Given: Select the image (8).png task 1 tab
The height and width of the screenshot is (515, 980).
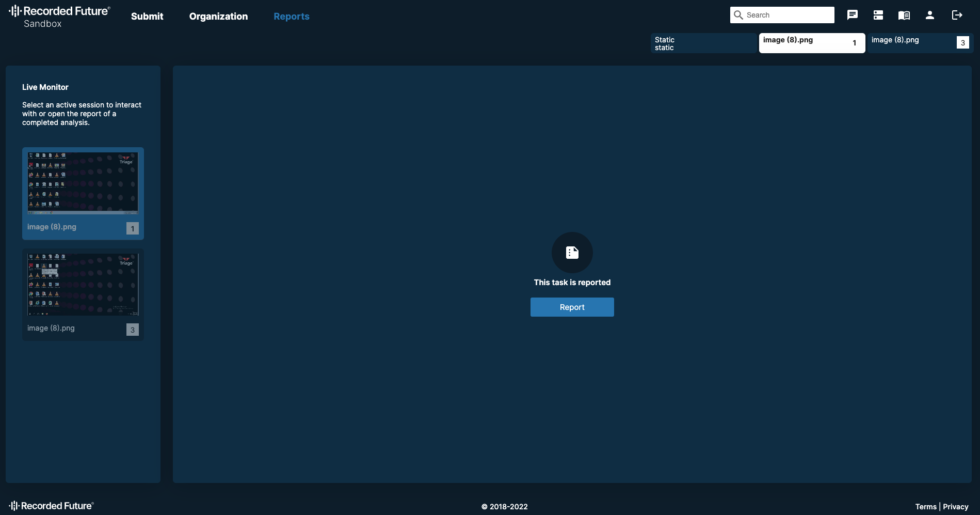Looking at the screenshot, I should [811, 43].
